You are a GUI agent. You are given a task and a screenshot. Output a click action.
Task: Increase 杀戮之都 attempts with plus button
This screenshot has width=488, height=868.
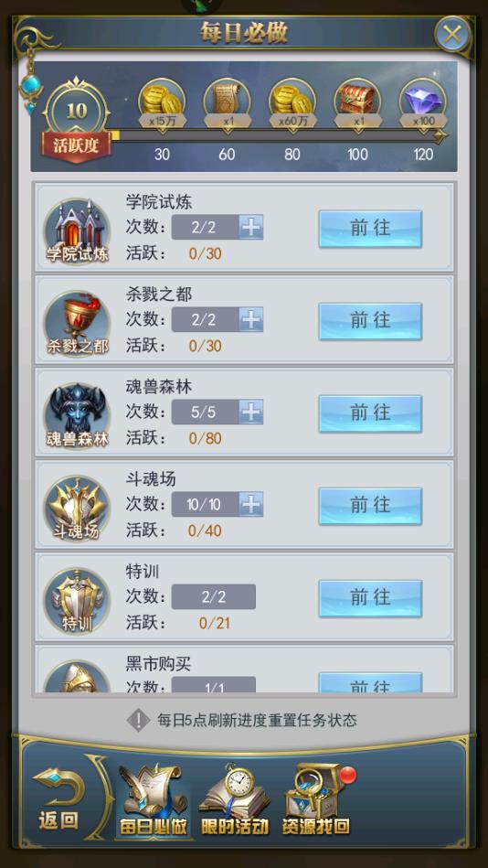point(251,319)
